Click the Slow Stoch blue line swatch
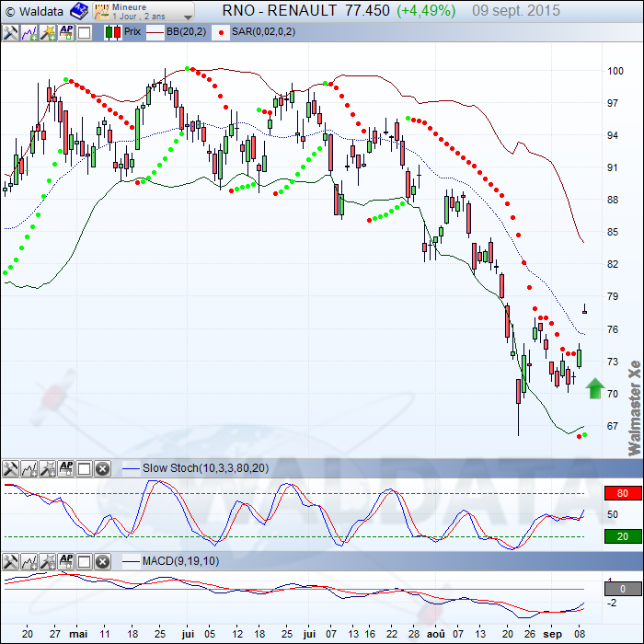The image size is (644, 644). [131, 468]
